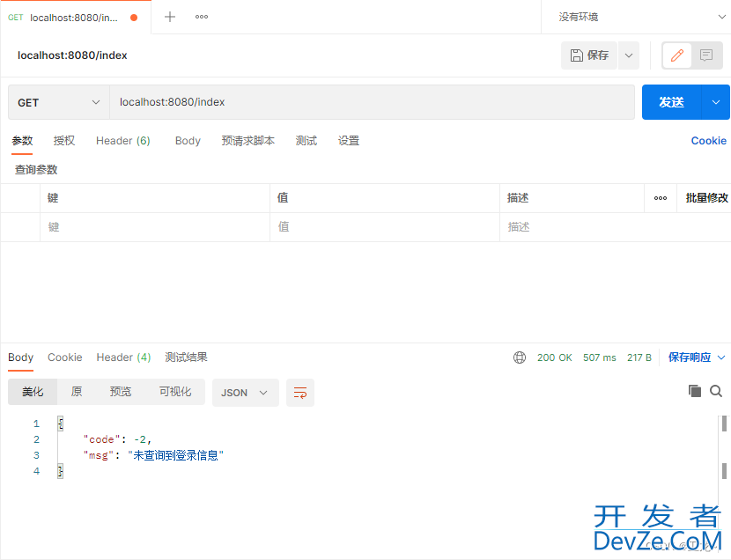The width and height of the screenshot is (731, 560).
Task: Expand the save options arrow beside 保存
Action: click(629, 55)
